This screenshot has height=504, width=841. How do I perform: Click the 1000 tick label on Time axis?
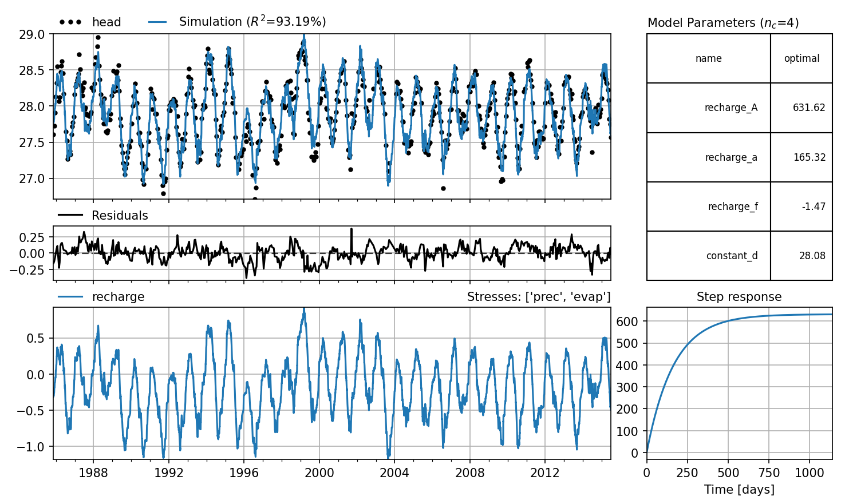tap(809, 473)
